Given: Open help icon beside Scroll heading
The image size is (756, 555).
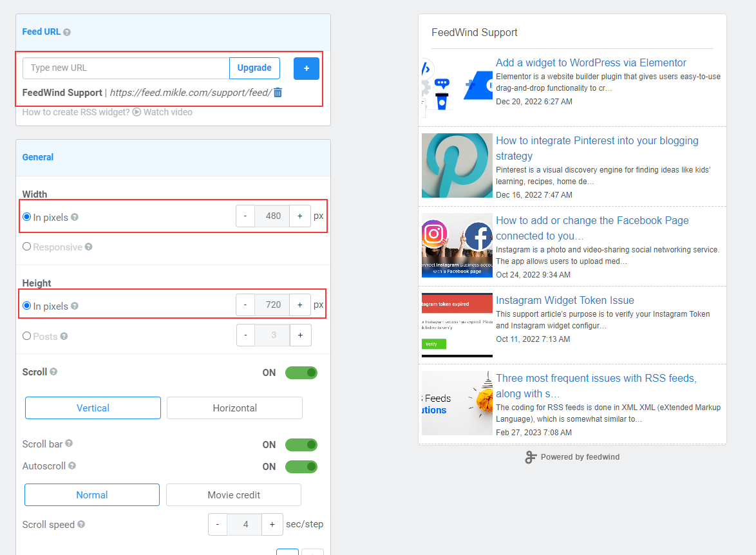Looking at the screenshot, I should coord(53,372).
